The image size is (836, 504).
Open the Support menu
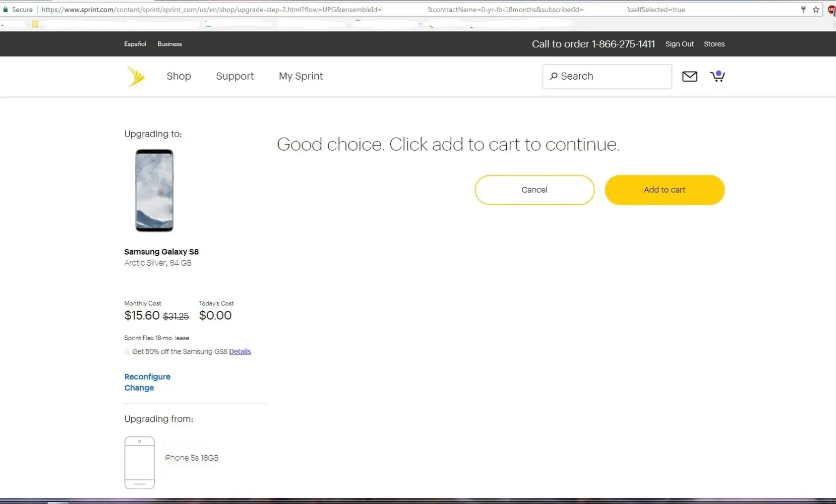(x=235, y=76)
